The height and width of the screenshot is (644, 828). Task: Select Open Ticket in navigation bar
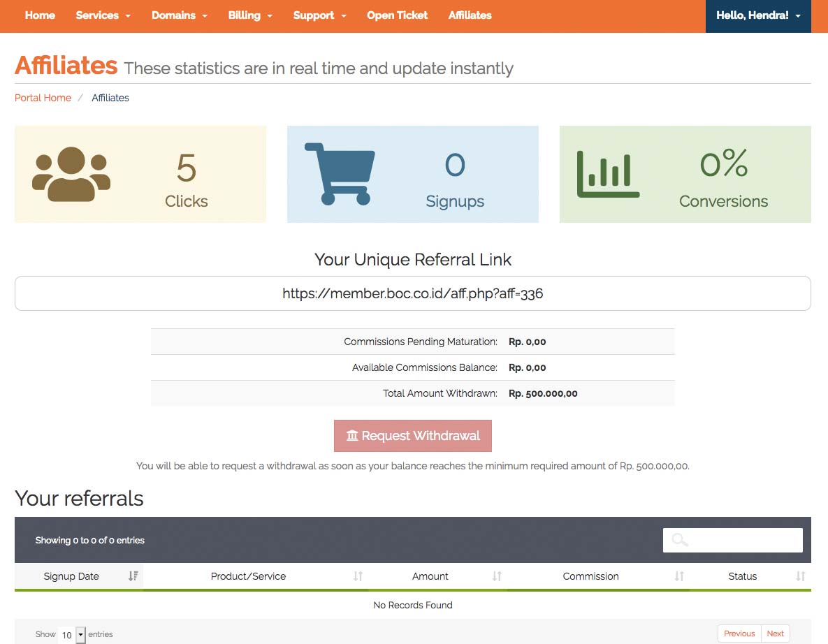click(397, 15)
